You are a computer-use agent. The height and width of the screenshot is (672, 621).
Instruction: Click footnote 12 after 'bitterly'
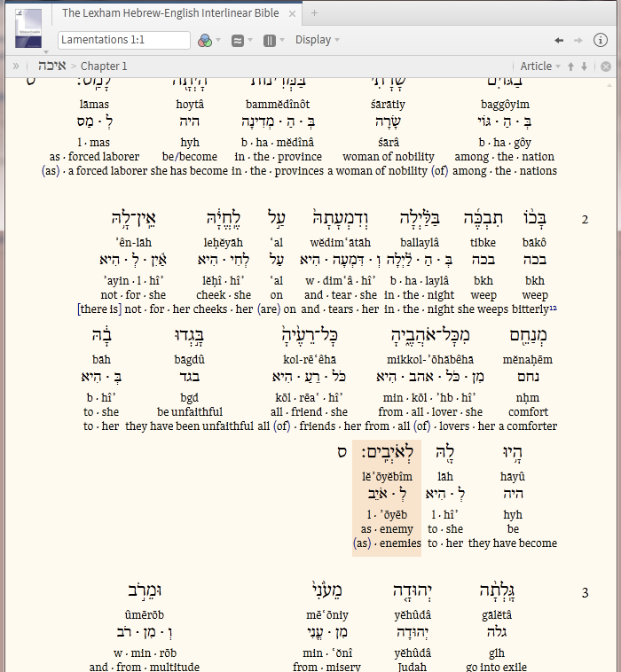coord(553,307)
